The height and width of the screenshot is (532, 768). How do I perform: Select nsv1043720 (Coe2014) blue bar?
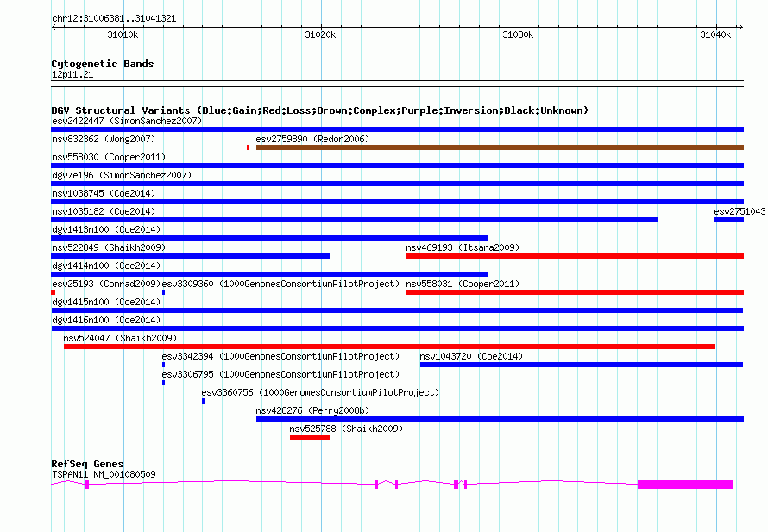pyautogui.click(x=582, y=365)
